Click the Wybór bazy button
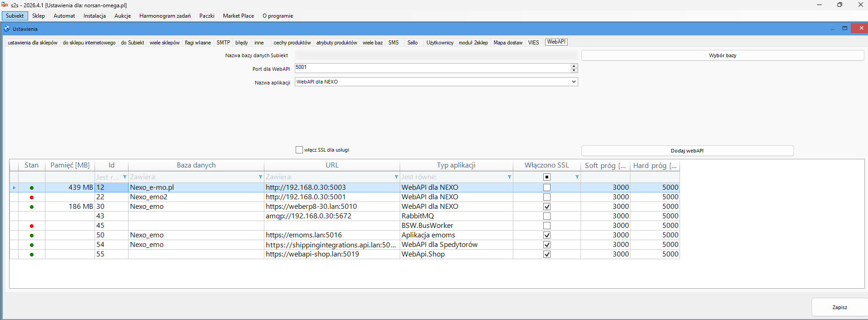This screenshot has height=320, width=868. [722, 55]
